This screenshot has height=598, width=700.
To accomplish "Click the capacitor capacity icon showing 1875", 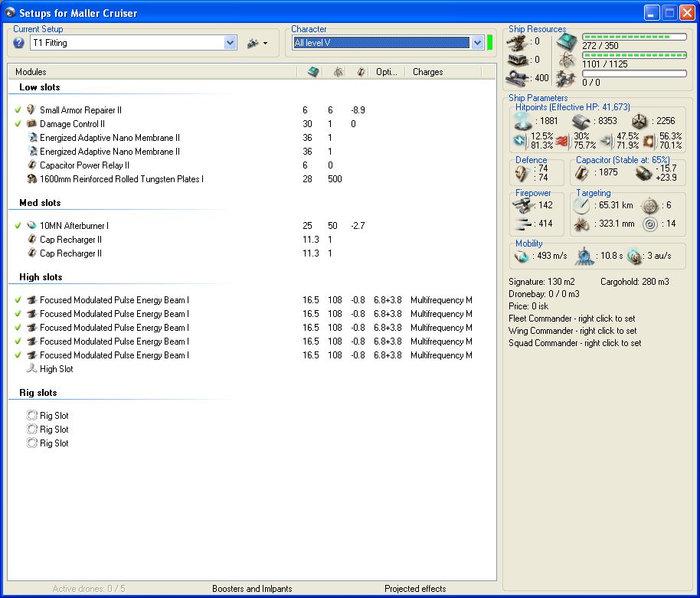I will 582,173.
